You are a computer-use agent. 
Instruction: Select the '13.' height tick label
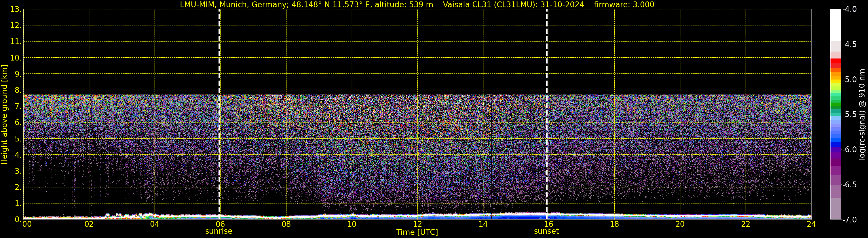click(16, 10)
